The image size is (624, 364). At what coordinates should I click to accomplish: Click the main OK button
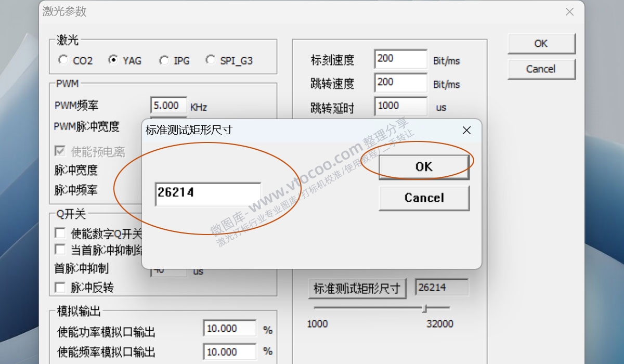(x=541, y=44)
